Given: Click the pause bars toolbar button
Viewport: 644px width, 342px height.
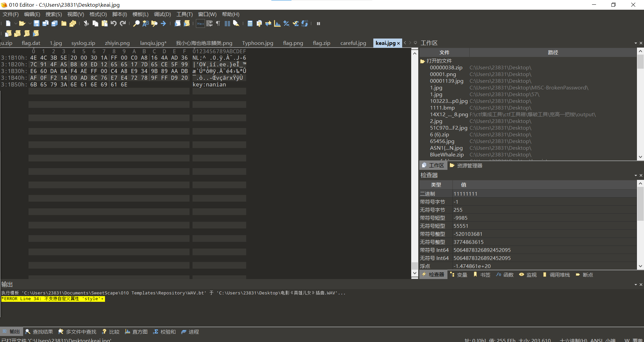Looking at the screenshot, I should [318, 23].
